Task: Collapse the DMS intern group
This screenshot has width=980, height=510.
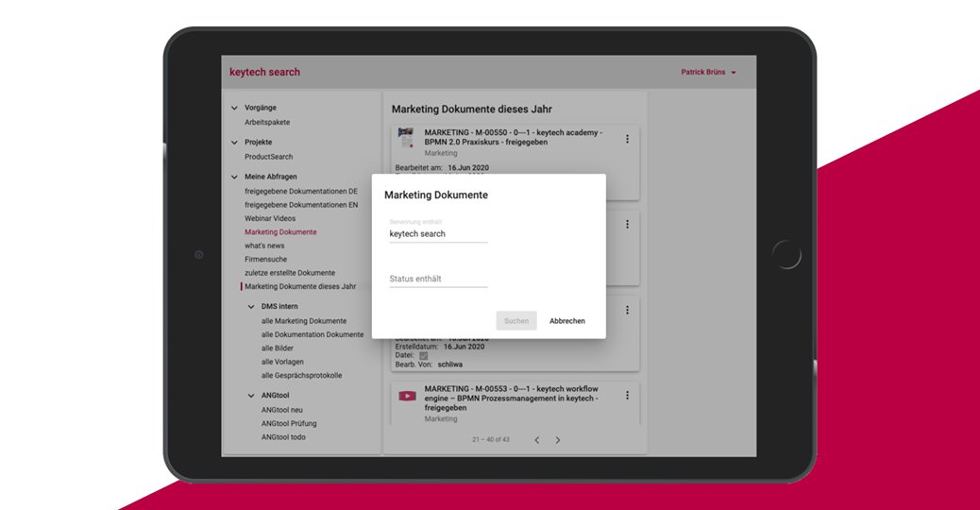Action: [250, 306]
